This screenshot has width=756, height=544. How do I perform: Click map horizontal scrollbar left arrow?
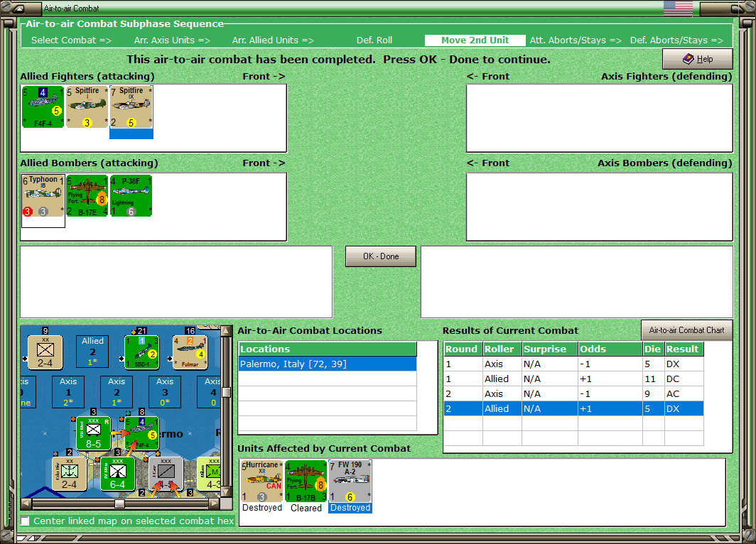[x=26, y=504]
